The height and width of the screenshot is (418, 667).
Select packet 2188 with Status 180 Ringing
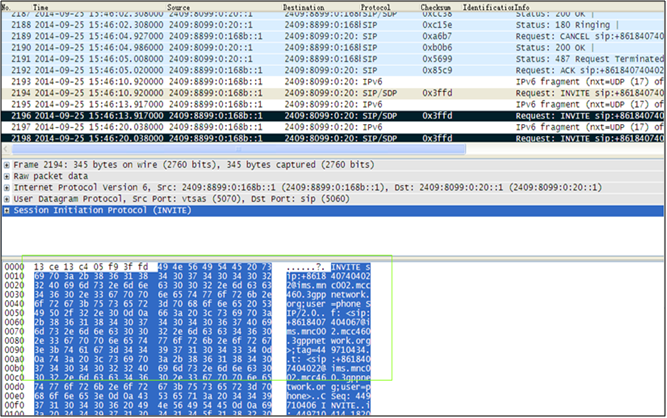333,25
